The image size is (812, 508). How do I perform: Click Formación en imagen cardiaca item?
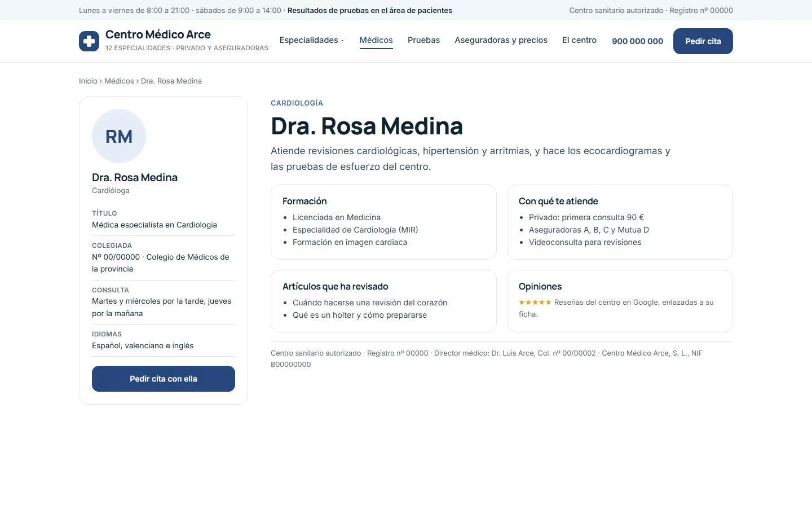350,242
